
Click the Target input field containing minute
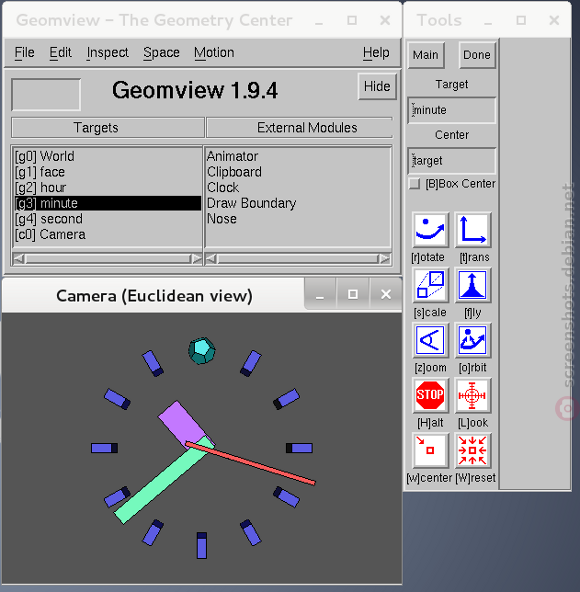pyautogui.click(x=452, y=110)
